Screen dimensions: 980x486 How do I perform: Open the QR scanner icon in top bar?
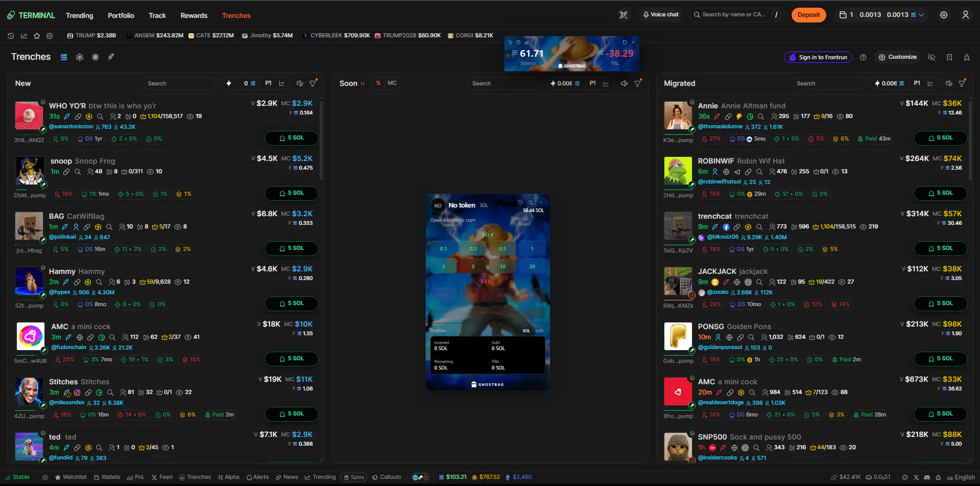click(624, 15)
